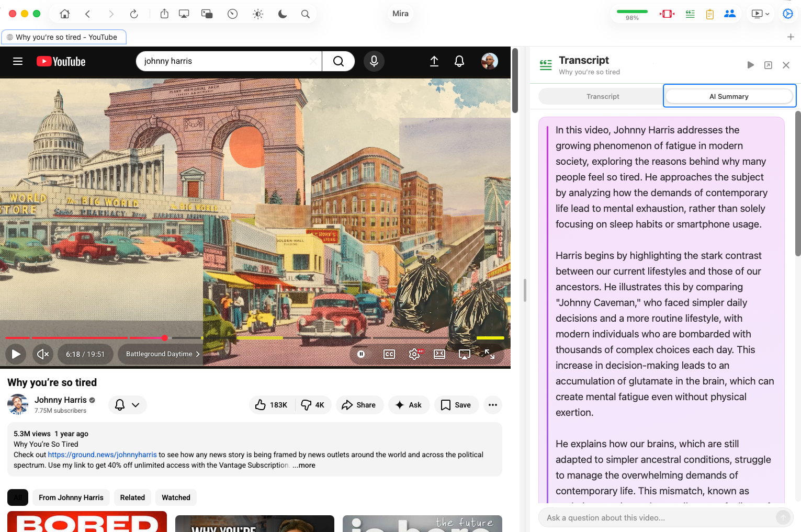
Task: Switch to light mode sun icon
Action: click(258, 14)
